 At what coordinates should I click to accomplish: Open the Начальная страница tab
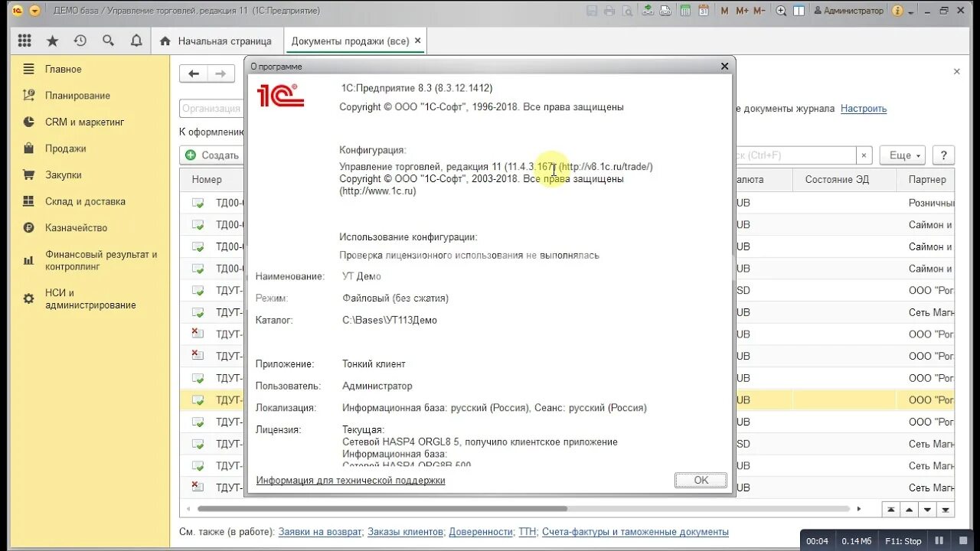pyautogui.click(x=217, y=41)
